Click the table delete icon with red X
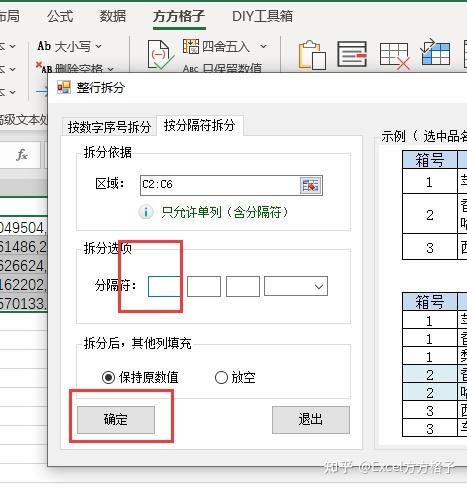The height and width of the screenshot is (487, 467). [395, 55]
